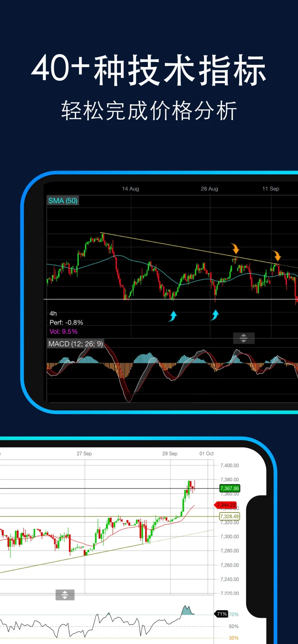The width and height of the screenshot is (298, 644).
Task: Tap the 7,400.00 price axis value
Action: point(230,465)
